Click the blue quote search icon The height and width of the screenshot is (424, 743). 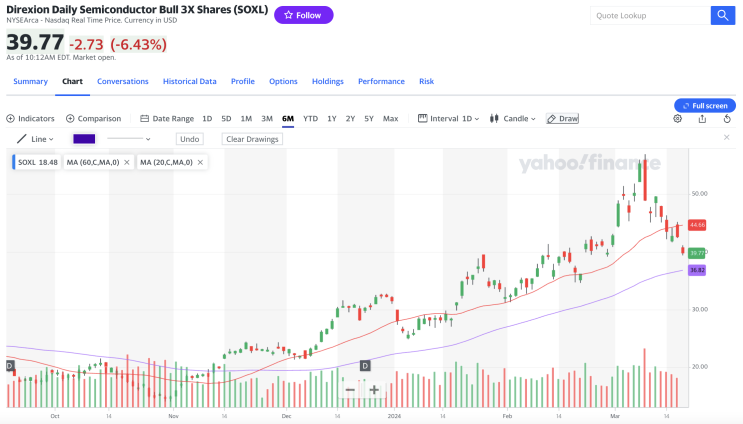(x=723, y=15)
